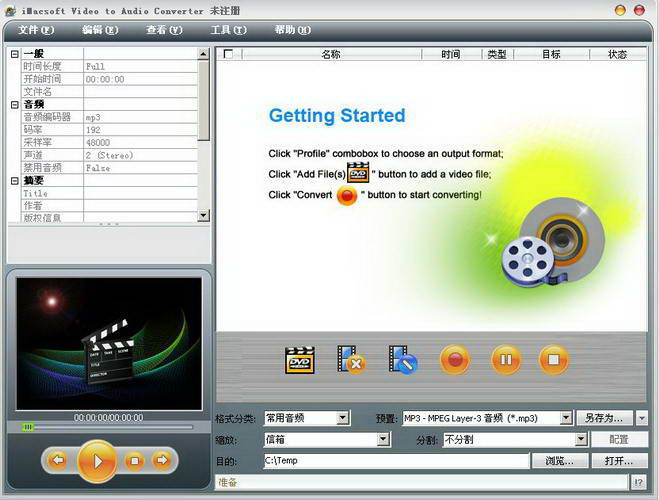Click the 准备 status bar text
Viewport: 659px width, 500px height.
pos(228,482)
